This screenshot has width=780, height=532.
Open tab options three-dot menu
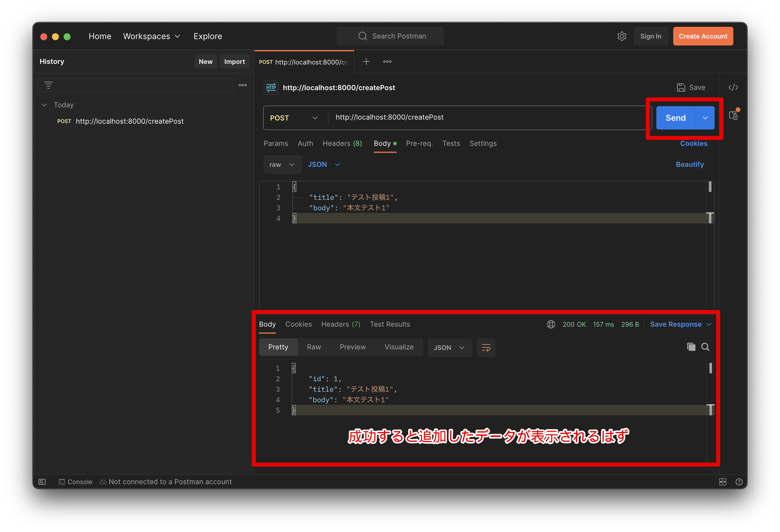[387, 62]
